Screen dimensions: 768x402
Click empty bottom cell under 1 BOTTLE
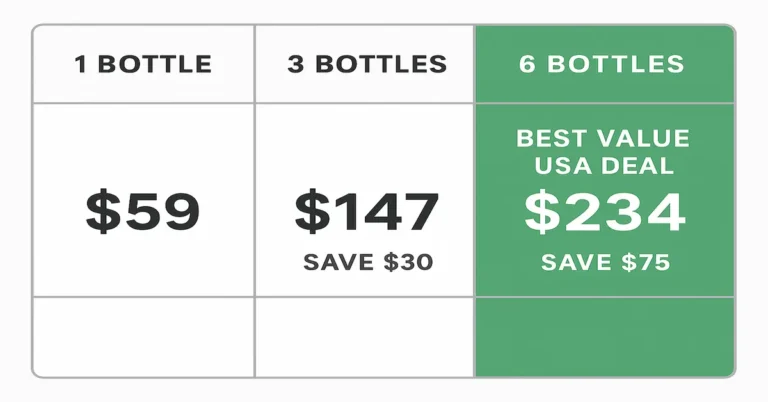tap(143, 336)
